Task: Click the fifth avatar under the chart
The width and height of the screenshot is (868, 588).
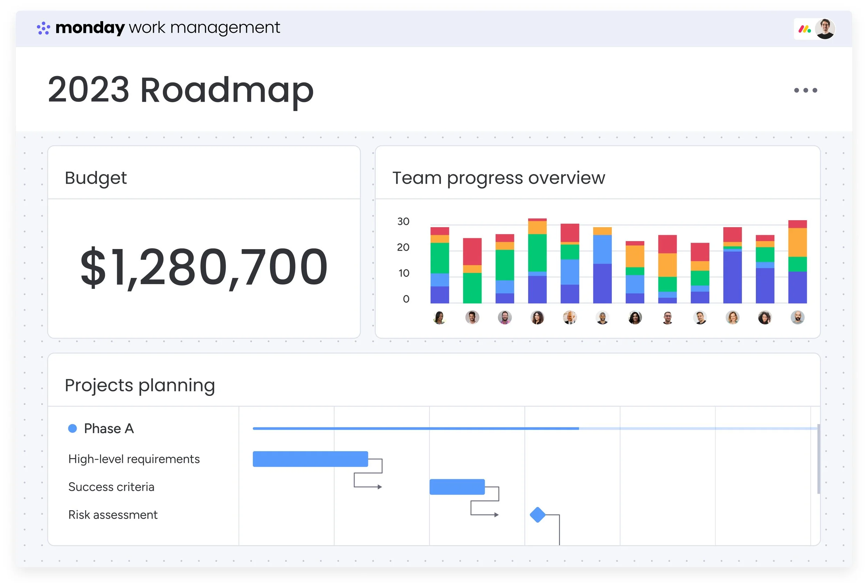Action: click(x=569, y=317)
